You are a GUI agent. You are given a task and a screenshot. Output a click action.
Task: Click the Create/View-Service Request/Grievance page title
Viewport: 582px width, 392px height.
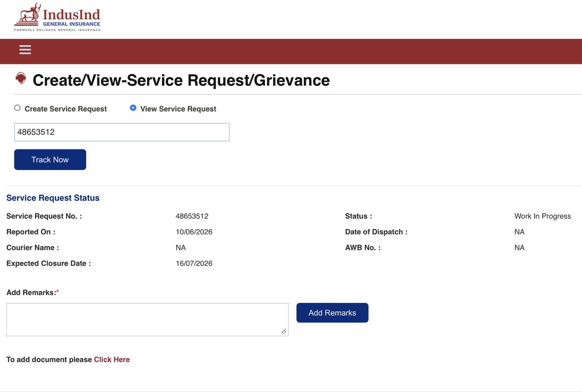click(181, 80)
